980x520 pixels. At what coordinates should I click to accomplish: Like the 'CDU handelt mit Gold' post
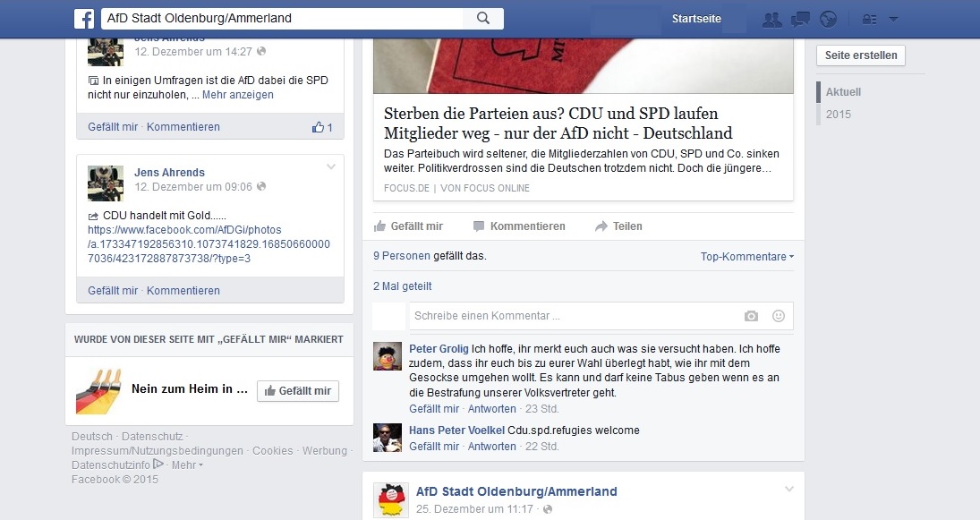point(113,291)
